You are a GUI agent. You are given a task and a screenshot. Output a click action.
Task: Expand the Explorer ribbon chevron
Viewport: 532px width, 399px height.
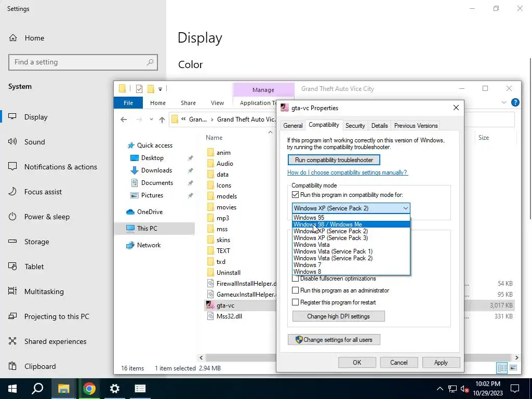504,102
